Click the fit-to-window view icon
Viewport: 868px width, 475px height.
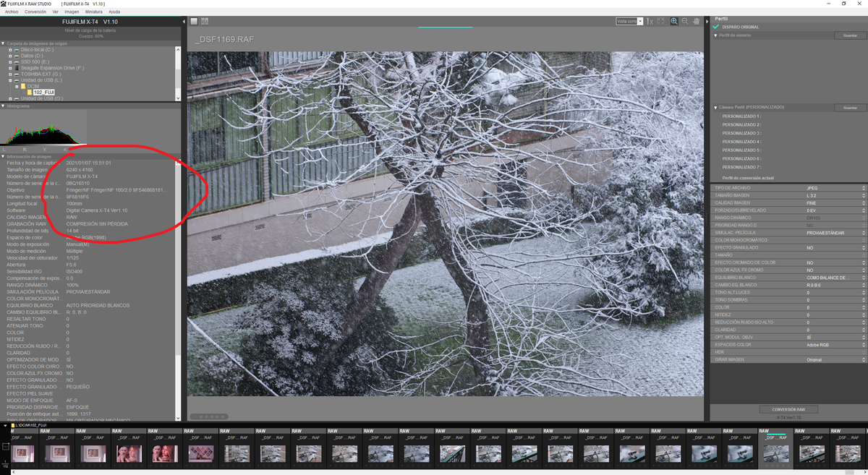point(660,22)
